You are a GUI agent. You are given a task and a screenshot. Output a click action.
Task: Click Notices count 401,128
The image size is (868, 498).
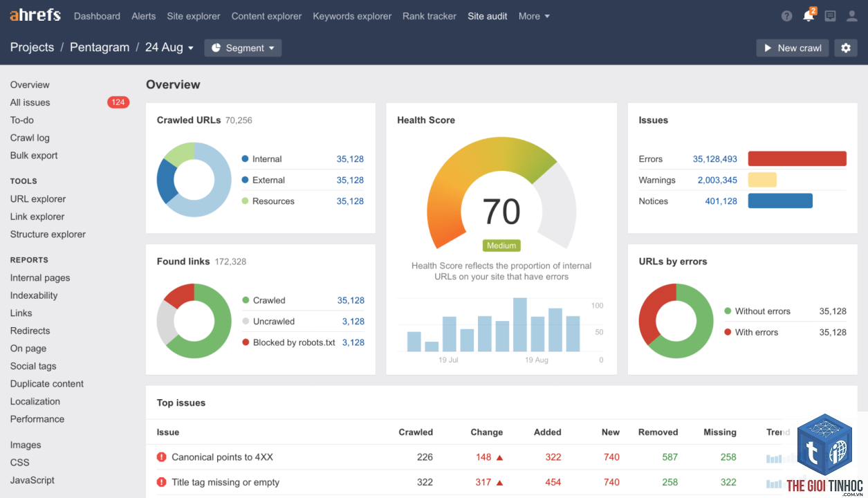(721, 201)
